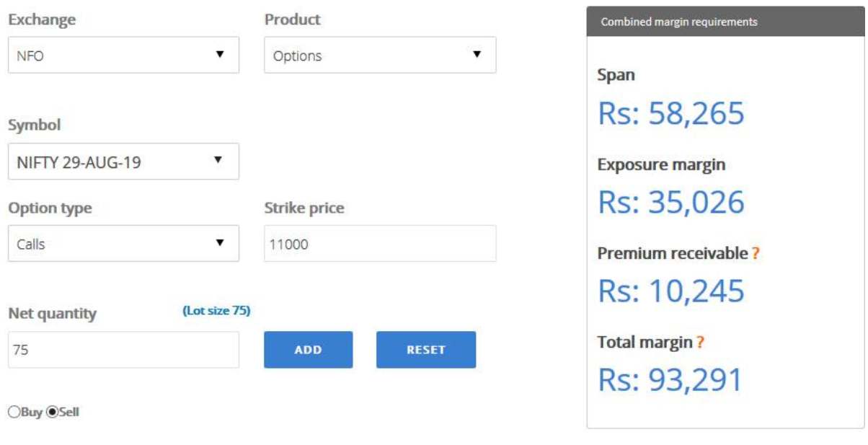Select the Buy radio button

[14, 413]
